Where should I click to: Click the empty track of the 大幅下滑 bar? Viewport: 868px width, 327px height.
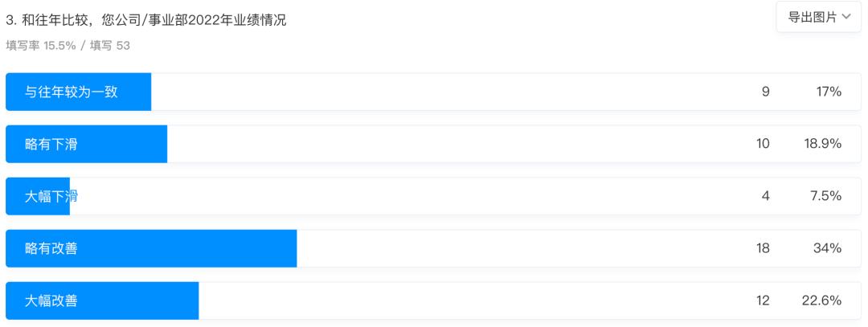point(402,196)
